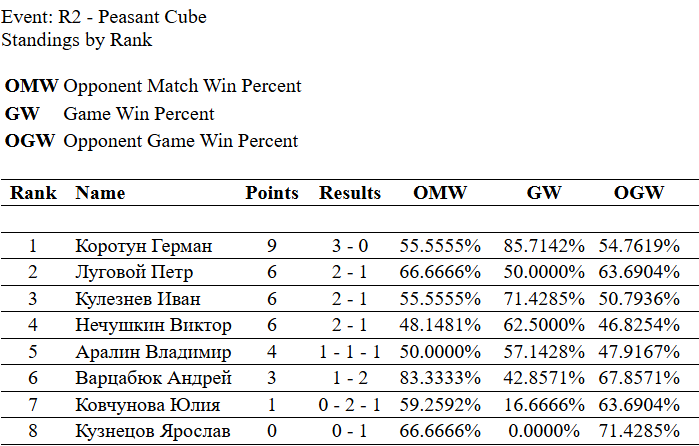The width and height of the screenshot is (699, 446).
Task: Select player name Коротун Герман
Action: (x=144, y=246)
